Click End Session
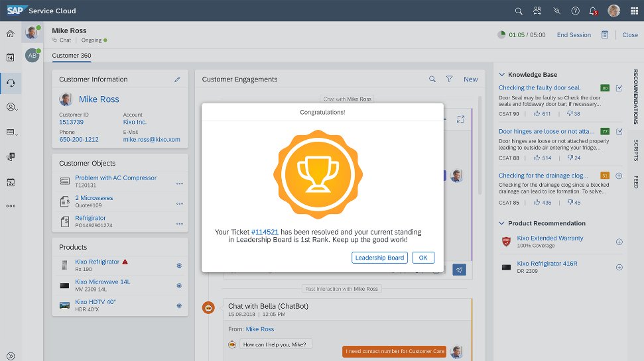Screen dimensions: 644x361 574,35
